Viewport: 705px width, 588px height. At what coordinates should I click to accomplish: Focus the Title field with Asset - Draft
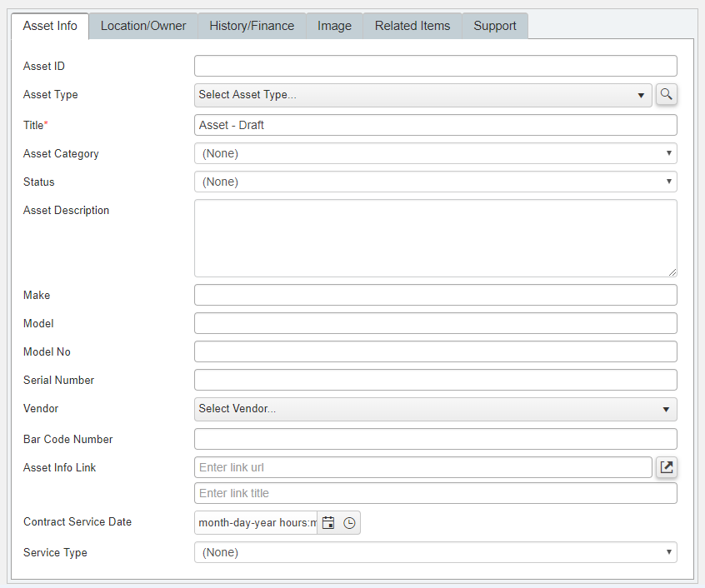pyautogui.click(x=436, y=125)
